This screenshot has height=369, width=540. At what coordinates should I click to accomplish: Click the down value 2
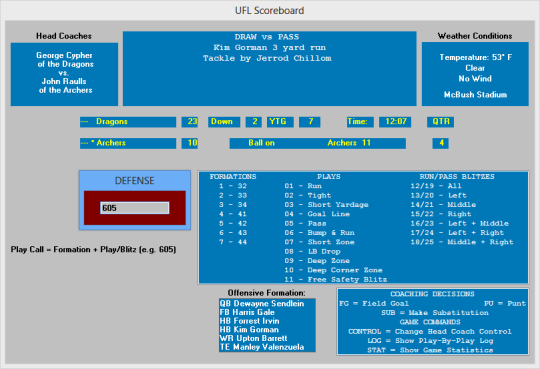point(253,122)
